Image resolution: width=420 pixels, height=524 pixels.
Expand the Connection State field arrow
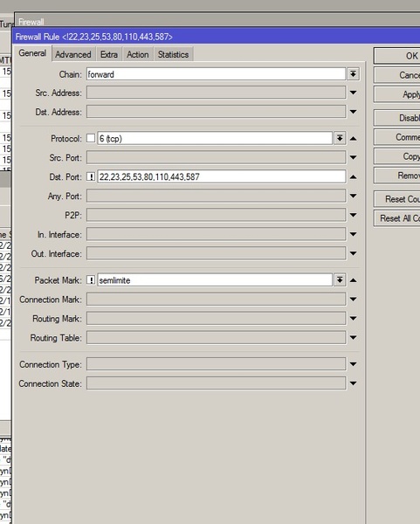[x=353, y=383]
